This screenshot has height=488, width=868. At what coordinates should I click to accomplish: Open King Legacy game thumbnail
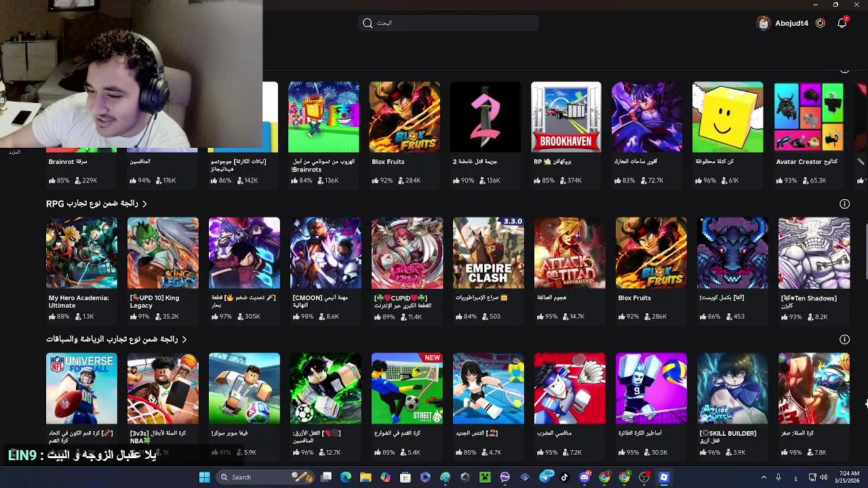coord(163,253)
